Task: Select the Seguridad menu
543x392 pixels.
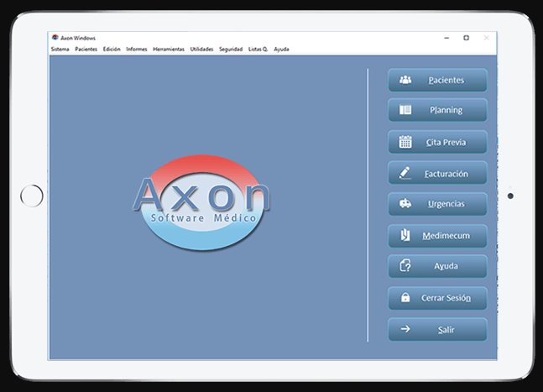Action: click(x=231, y=50)
